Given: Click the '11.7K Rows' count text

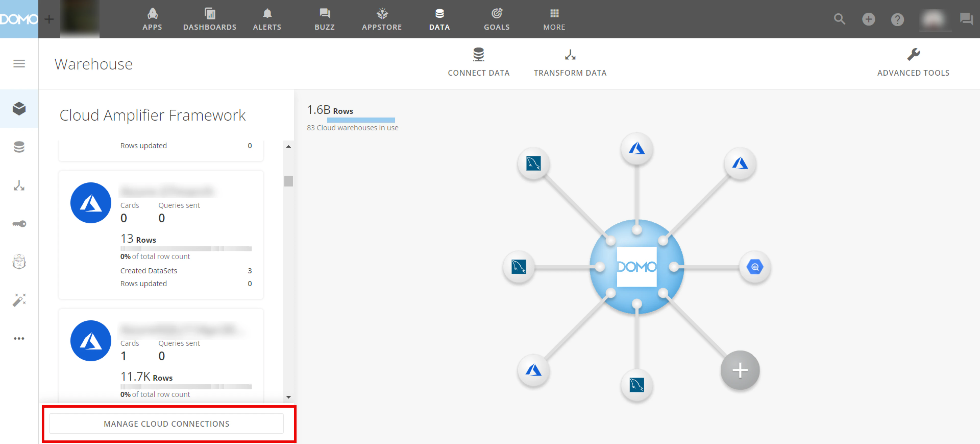Looking at the screenshot, I should pos(146,377).
